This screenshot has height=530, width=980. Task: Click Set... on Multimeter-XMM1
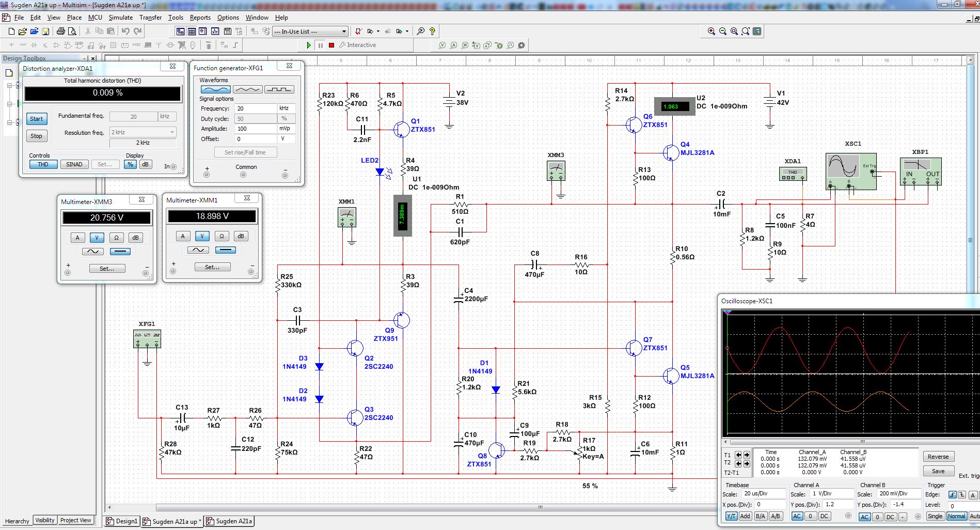[x=212, y=267]
